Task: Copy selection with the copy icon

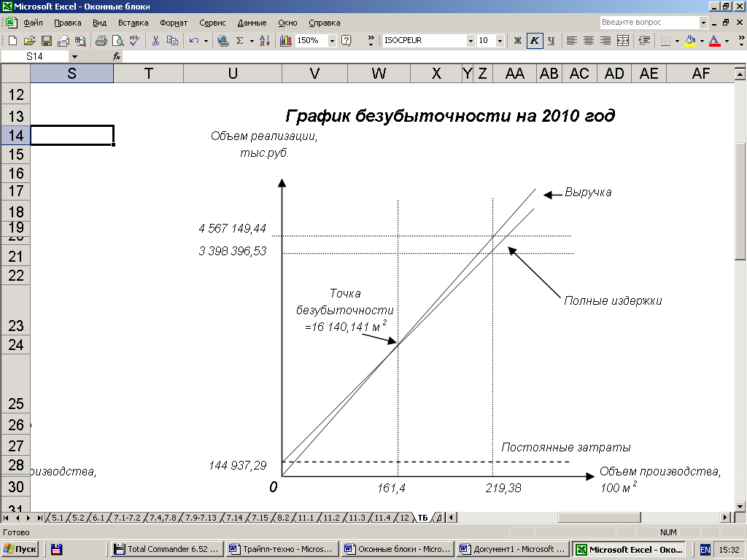Action: click(172, 41)
